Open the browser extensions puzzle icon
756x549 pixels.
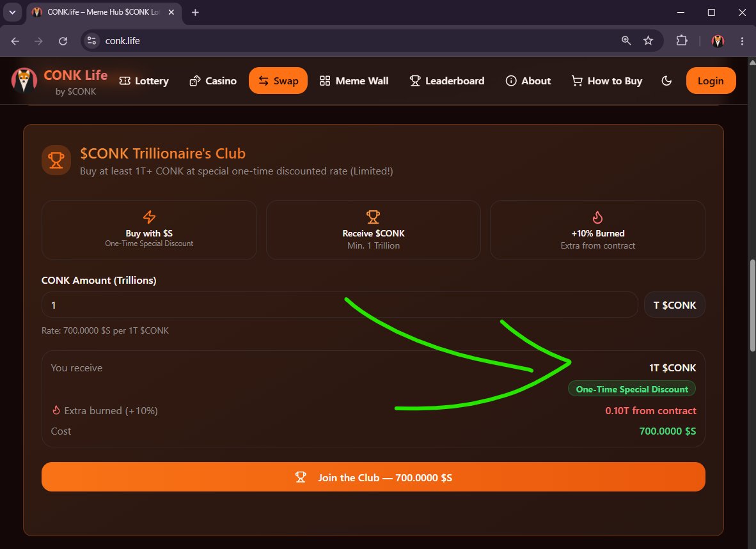tap(682, 41)
